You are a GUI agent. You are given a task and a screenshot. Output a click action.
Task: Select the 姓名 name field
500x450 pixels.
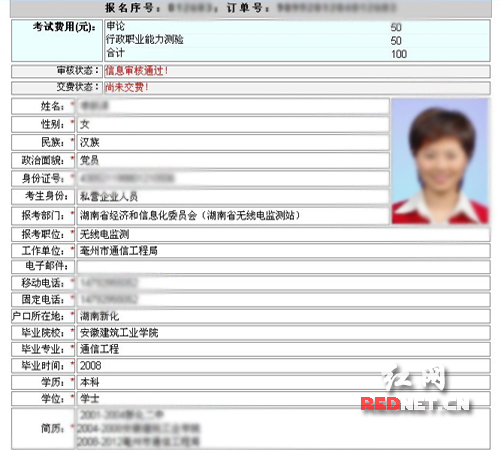(x=233, y=106)
